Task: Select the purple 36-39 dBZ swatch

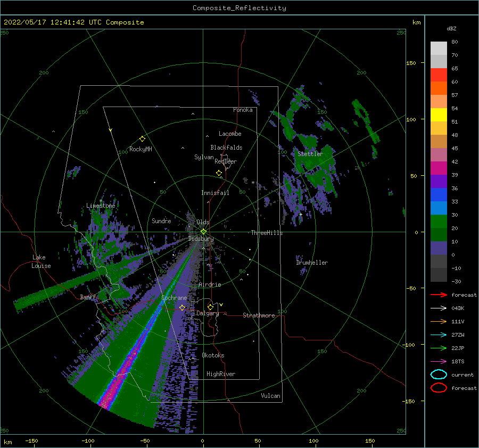Action: pos(439,182)
